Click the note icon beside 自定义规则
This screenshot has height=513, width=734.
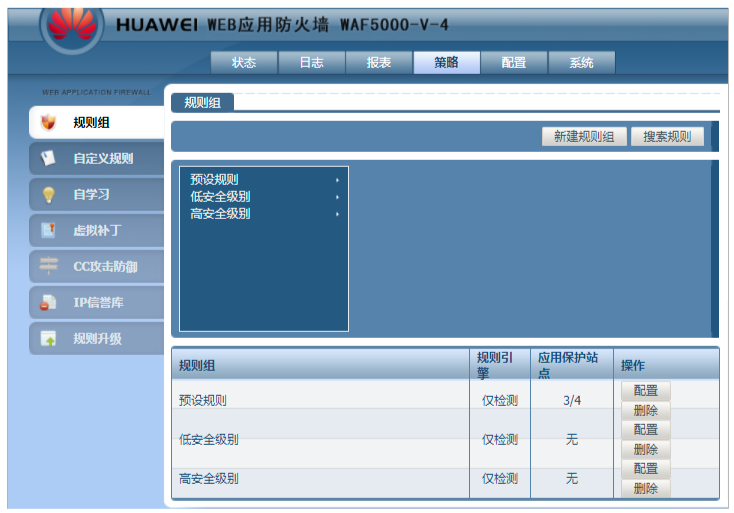[x=48, y=158]
